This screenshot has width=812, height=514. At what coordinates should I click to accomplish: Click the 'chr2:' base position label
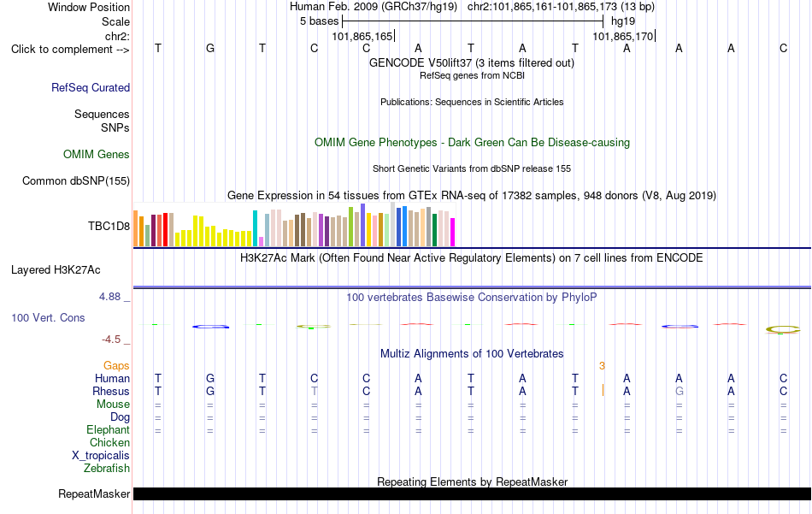pos(118,36)
